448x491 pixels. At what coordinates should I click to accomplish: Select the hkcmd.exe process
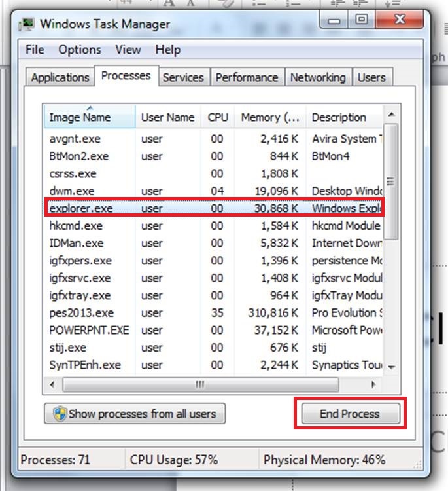[x=213, y=225]
